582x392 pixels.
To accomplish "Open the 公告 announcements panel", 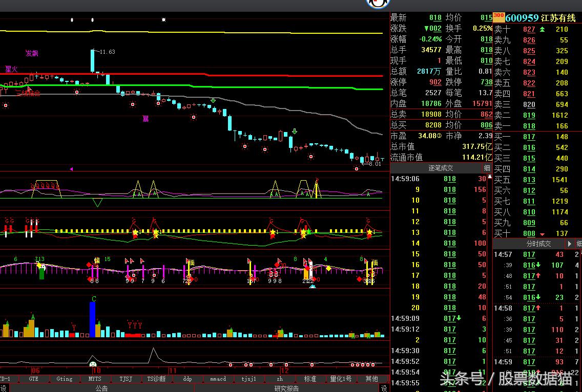I will click(x=101, y=388).
